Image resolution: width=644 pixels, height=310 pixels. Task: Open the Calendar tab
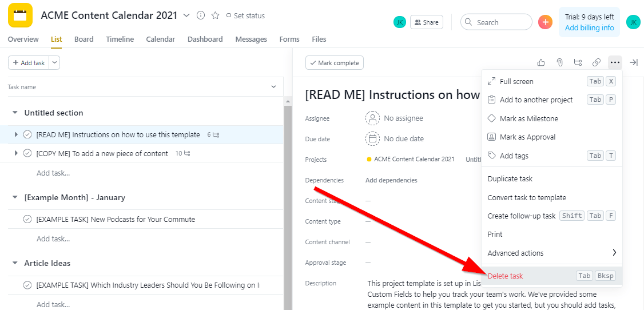click(161, 39)
